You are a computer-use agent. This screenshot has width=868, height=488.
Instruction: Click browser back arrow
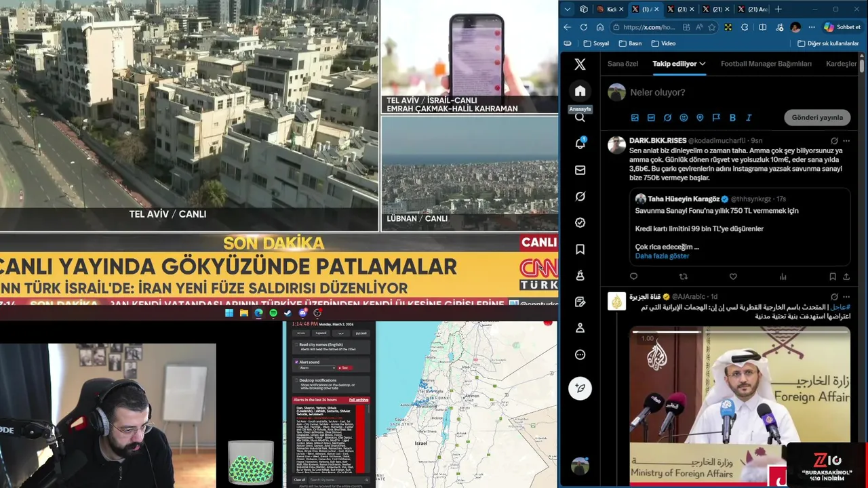(x=567, y=27)
